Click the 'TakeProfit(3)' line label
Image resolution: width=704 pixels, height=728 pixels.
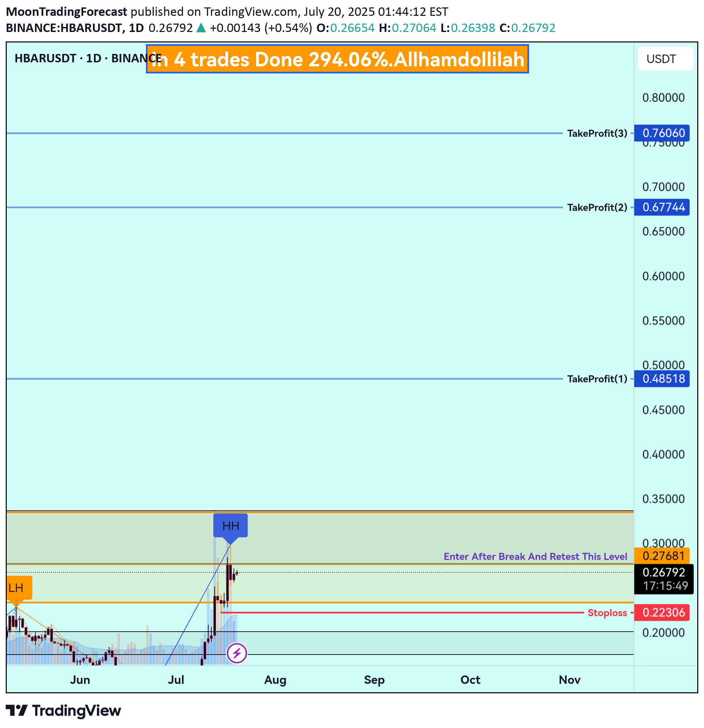point(597,133)
